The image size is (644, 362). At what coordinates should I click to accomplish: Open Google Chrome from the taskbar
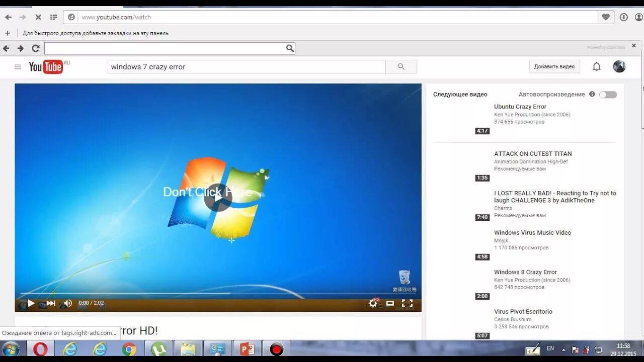coord(129,349)
